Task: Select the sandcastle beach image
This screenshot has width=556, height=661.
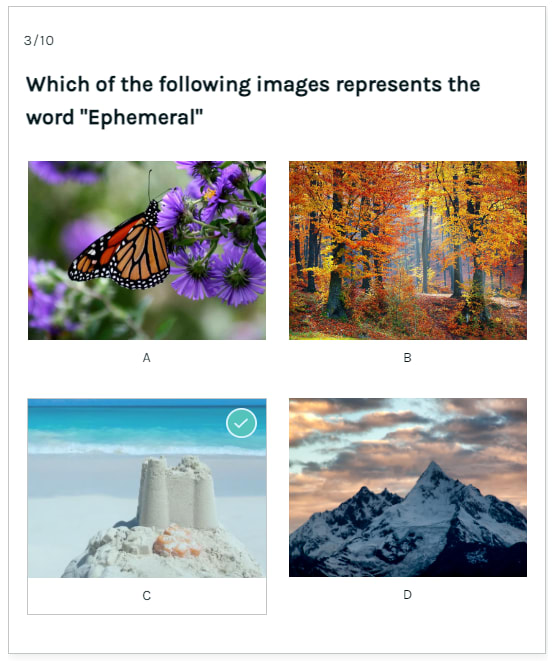Action: (147, 488)
